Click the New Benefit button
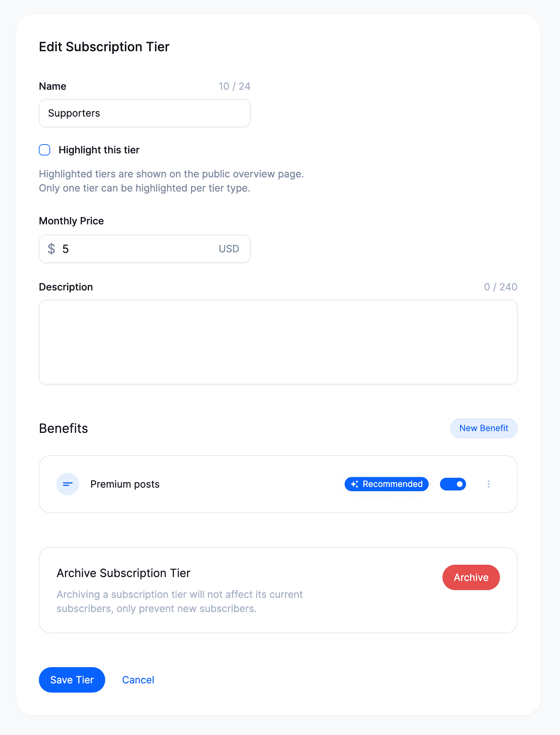 tap(484, 428)
